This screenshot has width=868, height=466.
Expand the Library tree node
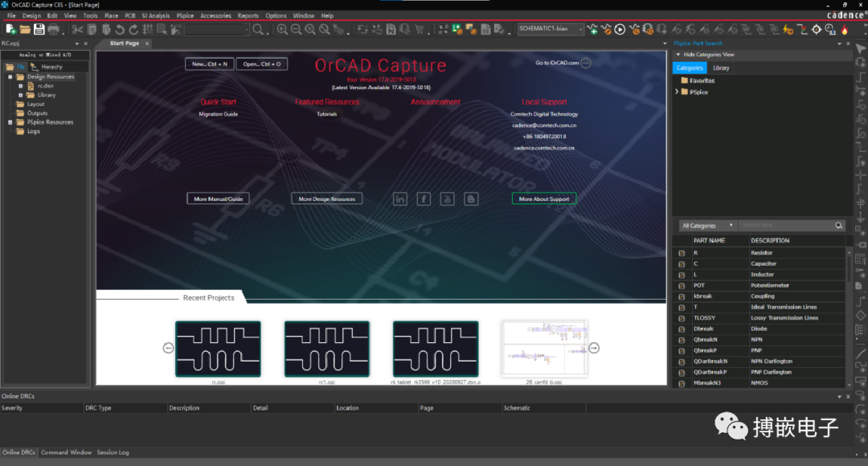tap(20, 95)
